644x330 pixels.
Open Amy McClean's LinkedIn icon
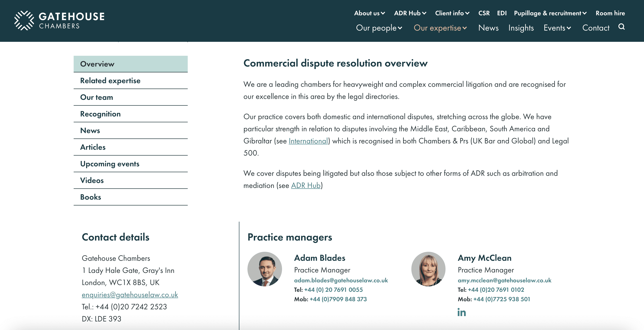(461, 312)
